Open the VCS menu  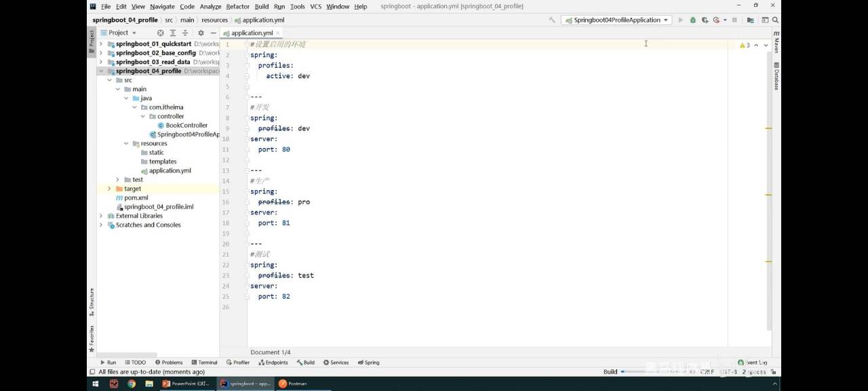tap(316, 6)
